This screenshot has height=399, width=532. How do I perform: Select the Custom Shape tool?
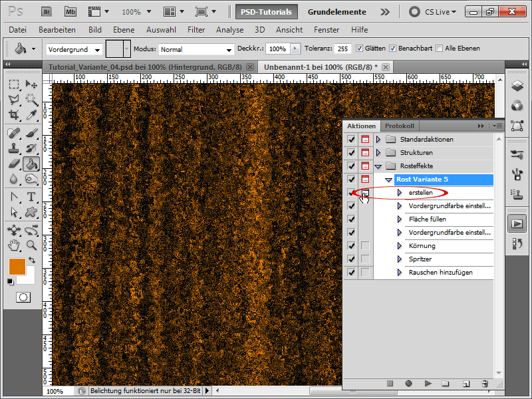pos(31,212)
